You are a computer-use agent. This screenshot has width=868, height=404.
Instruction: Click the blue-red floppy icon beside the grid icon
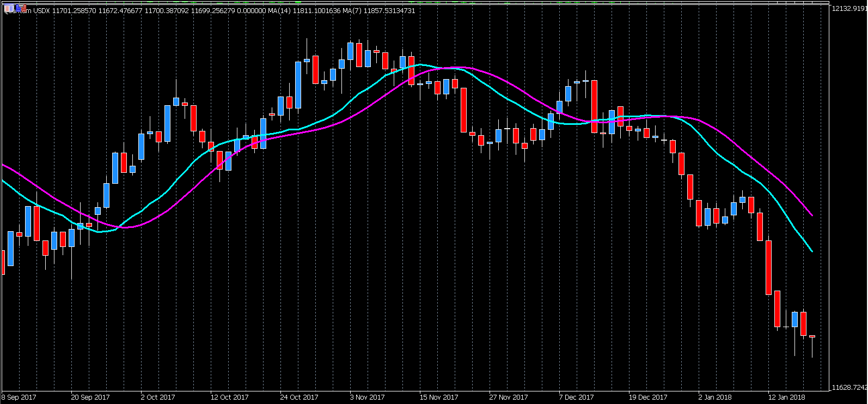click(x=21, y=8)
